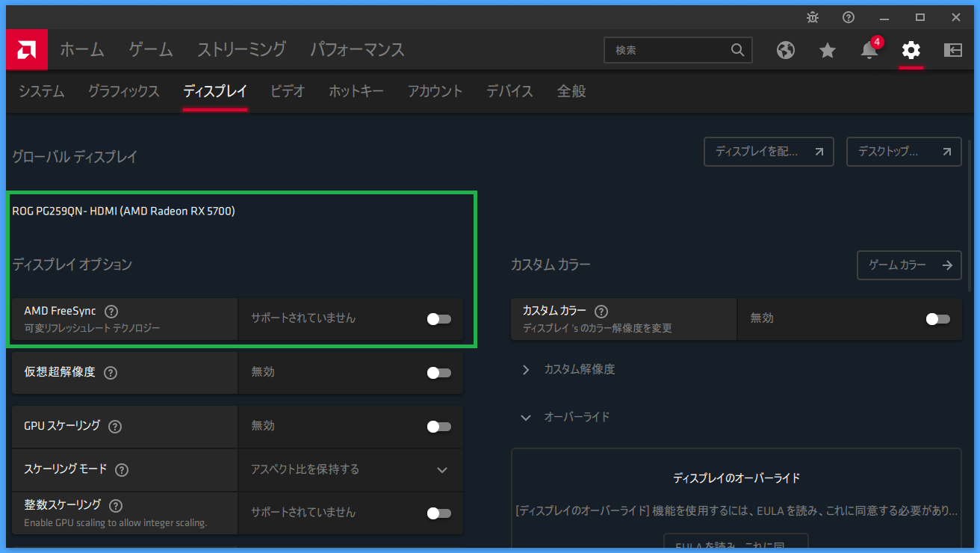The image size is (980, 553).
Task: Open the web browser globe icon
Action: coord(786,50)
